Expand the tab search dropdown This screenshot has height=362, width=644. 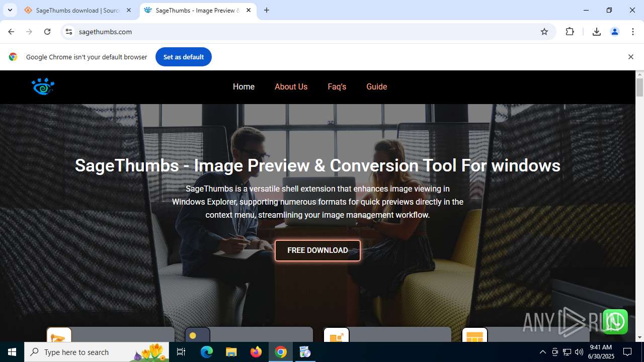[10, 10]
